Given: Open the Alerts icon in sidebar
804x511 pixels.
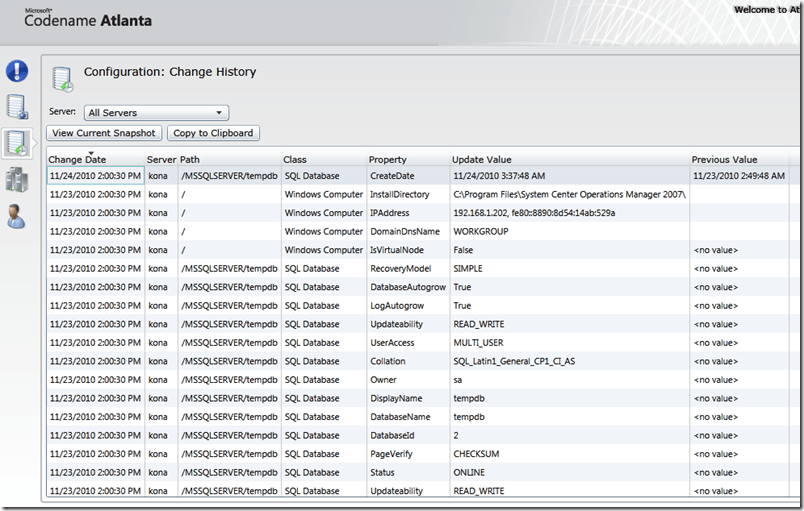Looking at the screenshot, I should (17, 71).
